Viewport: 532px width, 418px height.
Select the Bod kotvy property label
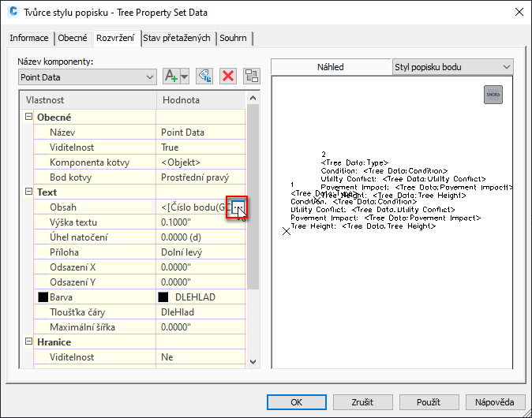click(x=70, y=177)
